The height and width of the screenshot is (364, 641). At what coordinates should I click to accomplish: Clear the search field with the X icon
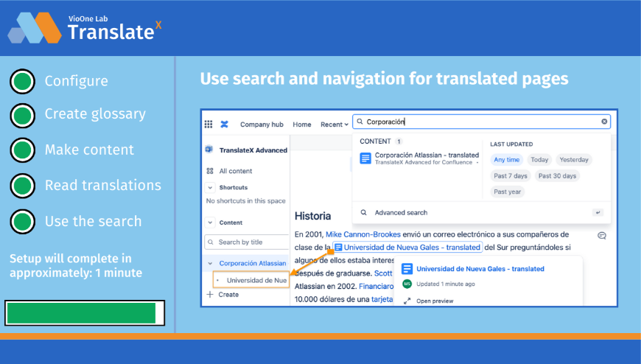point(604,122)
